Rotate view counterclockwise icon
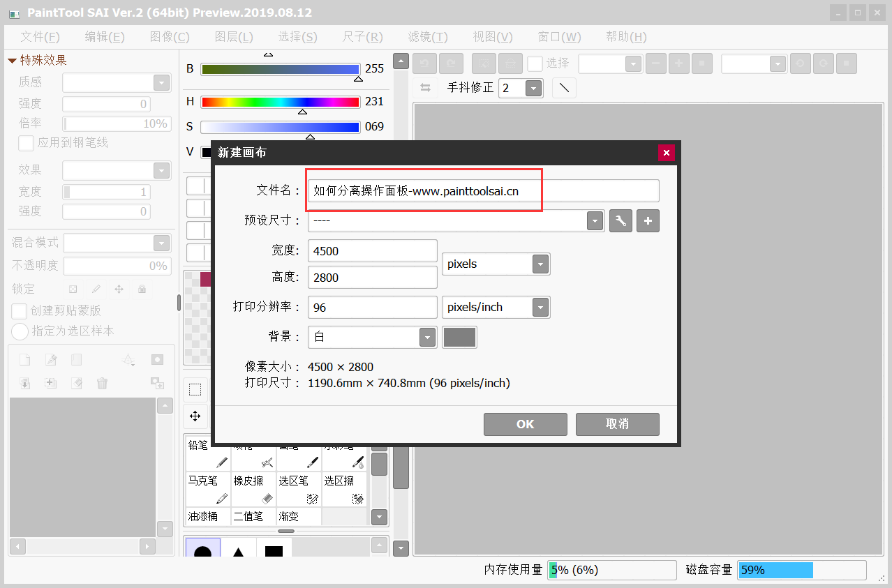This screenshot has height=588, width=892. [800, 63]
